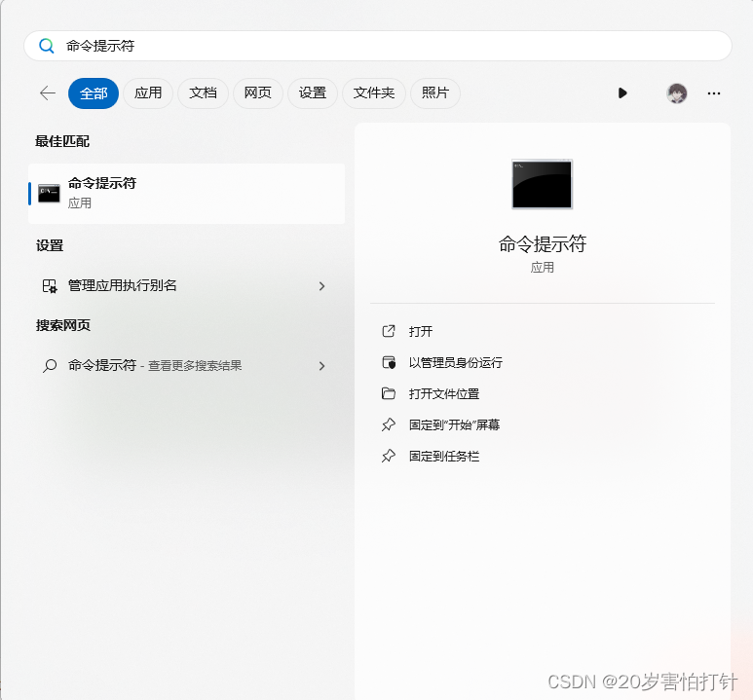
Task: Choose 打开文件位置
Action: point(444,394)
